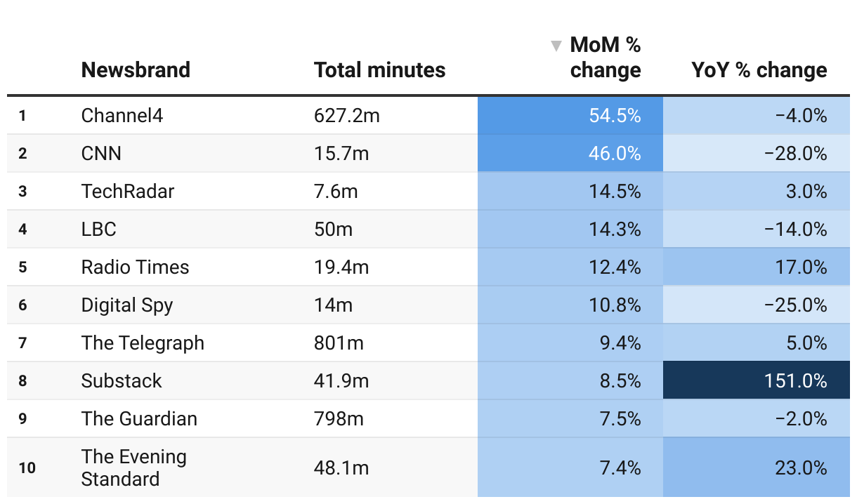Click the MoM % change column header
This screenshot has height=504, width=857.
pos(605,58)
